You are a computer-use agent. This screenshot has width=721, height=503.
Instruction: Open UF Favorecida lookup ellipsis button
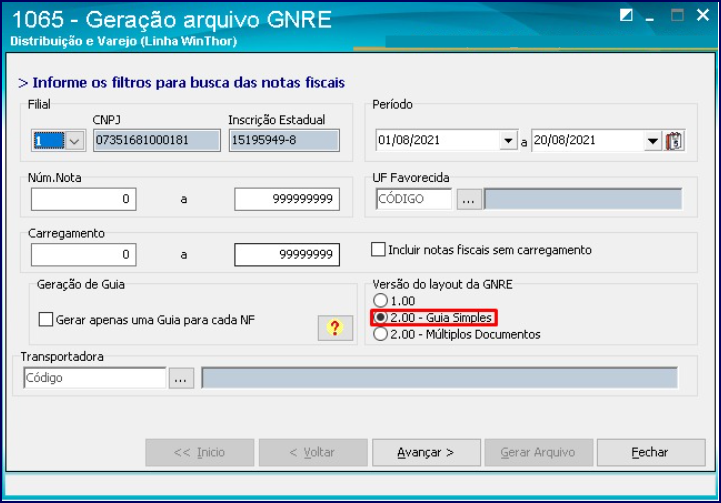pyautogui.click(x=469, y=199)
